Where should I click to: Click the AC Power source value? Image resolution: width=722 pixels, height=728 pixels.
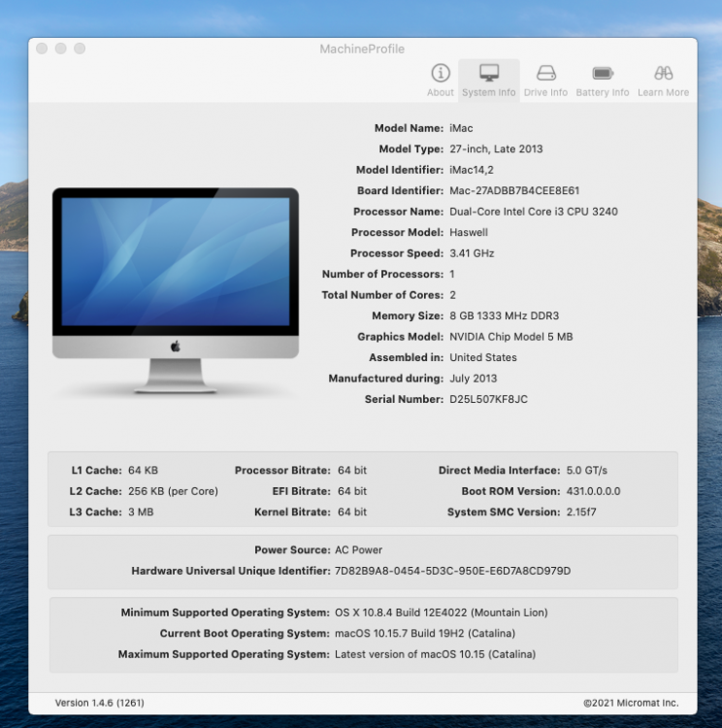[358, 550]
